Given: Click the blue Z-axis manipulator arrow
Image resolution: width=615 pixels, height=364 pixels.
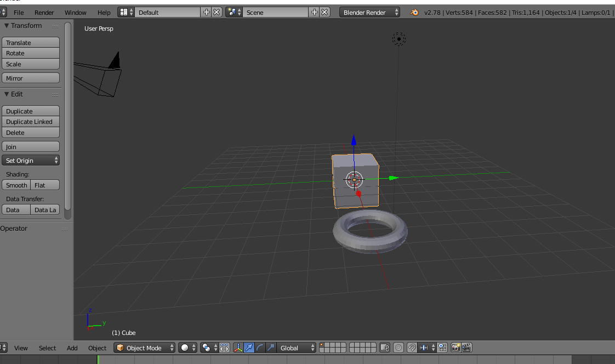Looking at the screenshot, I should pos(354,140).
